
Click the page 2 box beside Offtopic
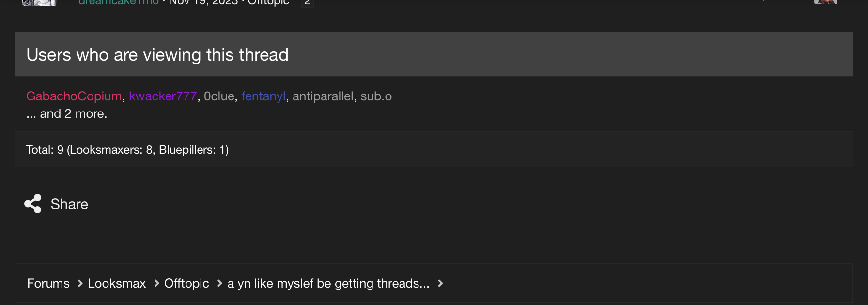[307, 2]
